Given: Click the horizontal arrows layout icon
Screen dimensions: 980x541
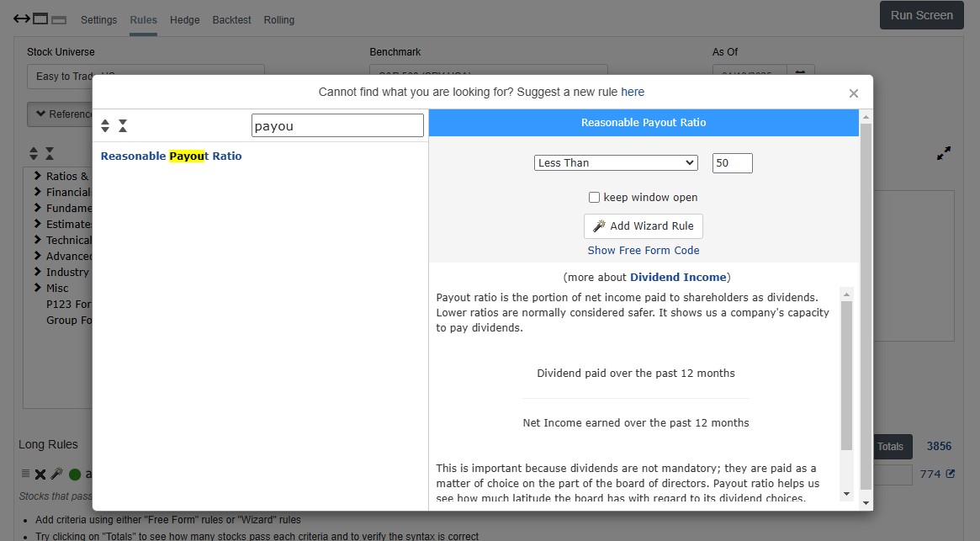Looking at the screenshot, I should 22,19.
